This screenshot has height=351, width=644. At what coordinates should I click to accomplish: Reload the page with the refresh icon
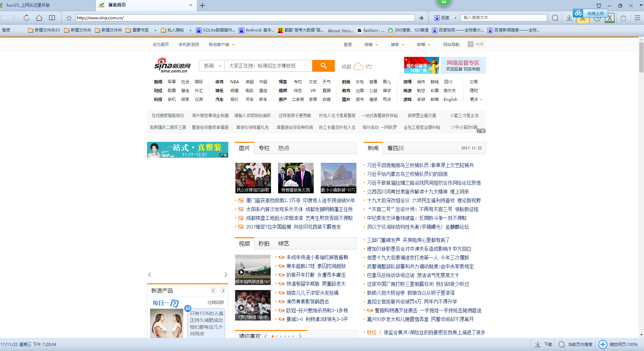pyautogui.click(x=26, y=18)
